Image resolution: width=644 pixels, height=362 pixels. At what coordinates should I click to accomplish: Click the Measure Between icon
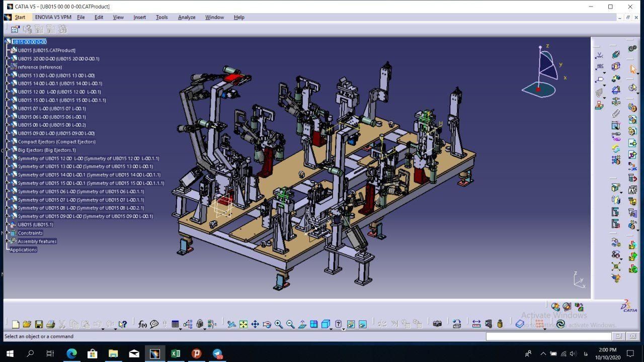(x=476, y=324)
